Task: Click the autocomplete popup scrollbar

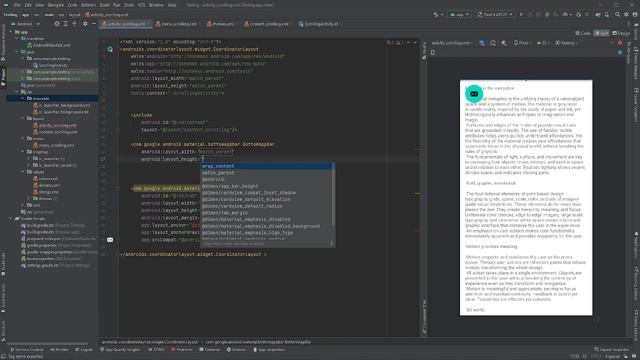Action: tap(333, 194)
